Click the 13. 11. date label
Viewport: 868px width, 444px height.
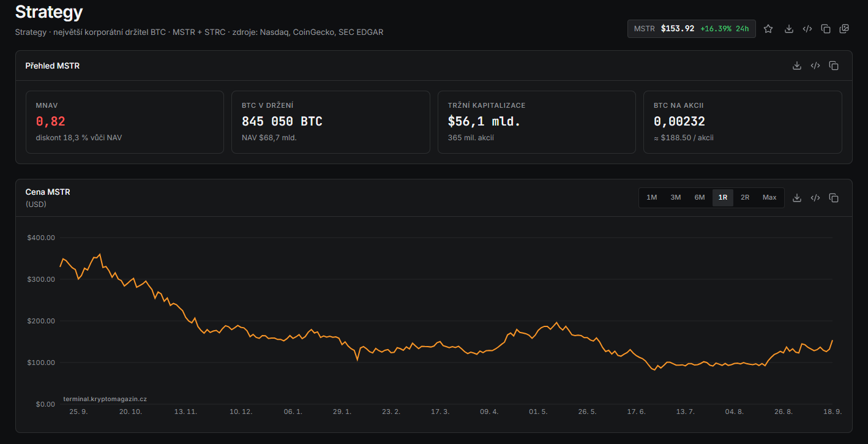click(185, 412)
